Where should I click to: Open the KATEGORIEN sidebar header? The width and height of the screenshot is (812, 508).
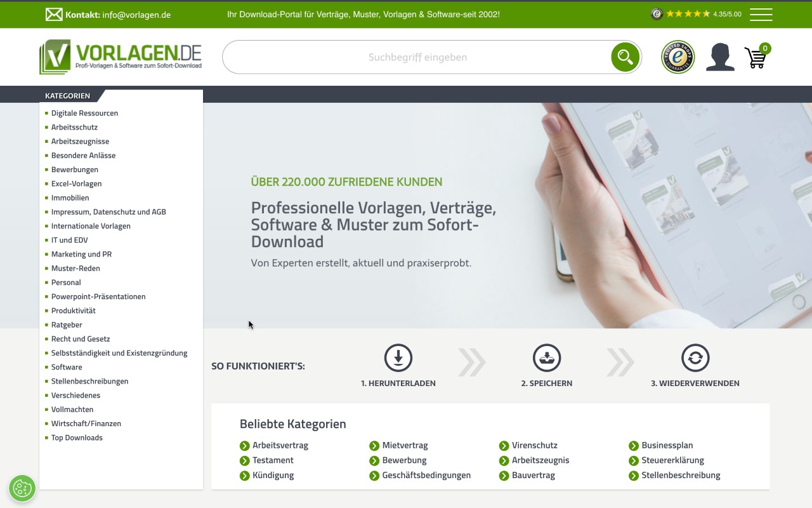click(67, 95)
